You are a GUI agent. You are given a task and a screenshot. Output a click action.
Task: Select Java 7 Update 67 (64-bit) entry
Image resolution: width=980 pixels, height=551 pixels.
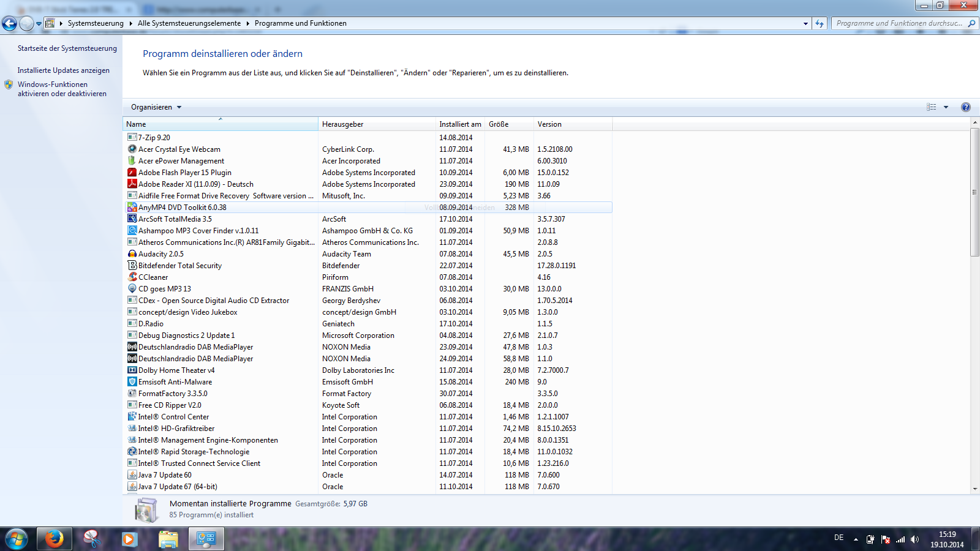point(367,487)
